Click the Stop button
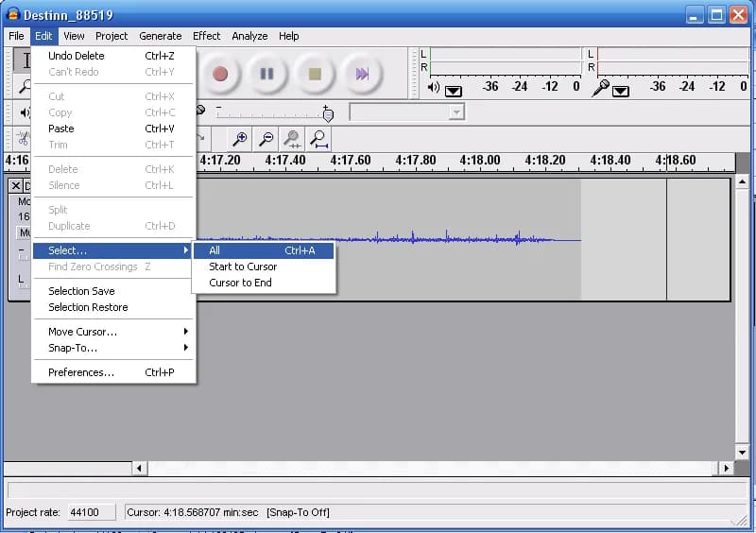Viewport: 756px width, 533px height. click(315, 74)
